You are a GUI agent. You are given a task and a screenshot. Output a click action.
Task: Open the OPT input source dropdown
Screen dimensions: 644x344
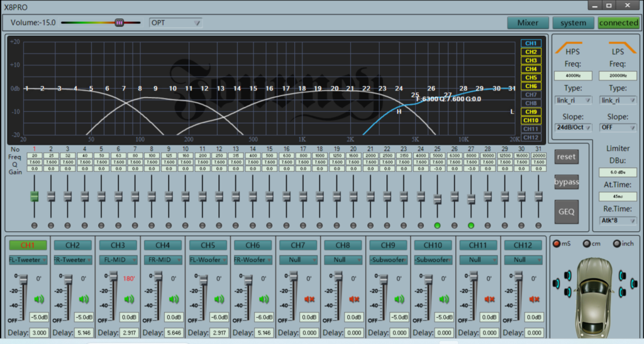click(175, 23)
